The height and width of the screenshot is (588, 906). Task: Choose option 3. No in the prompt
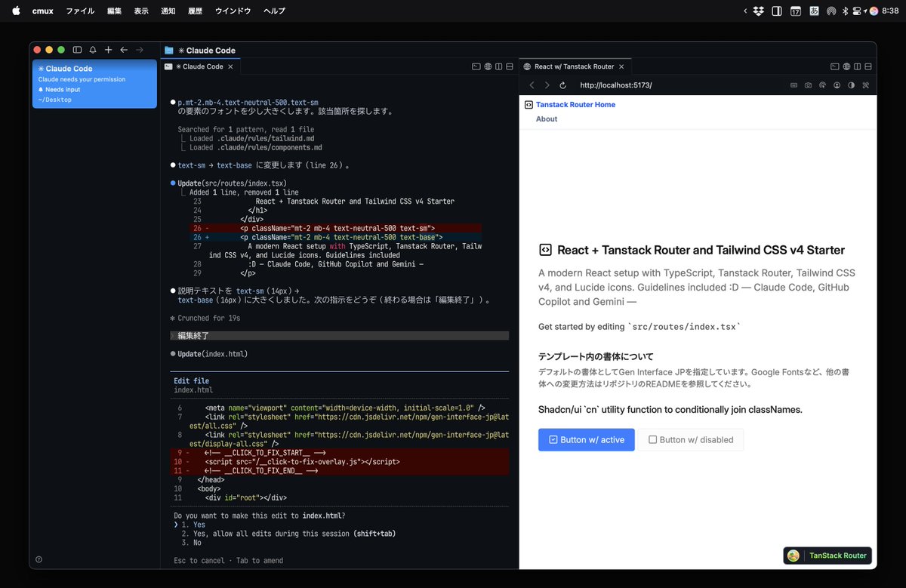pyautogui.click(x=192, y=543)
